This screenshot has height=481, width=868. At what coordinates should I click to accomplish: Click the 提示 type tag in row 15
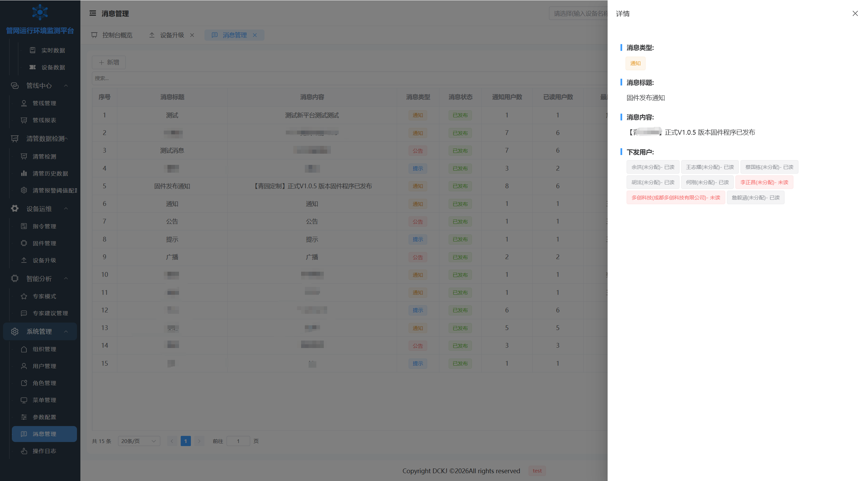click(418, 363)
